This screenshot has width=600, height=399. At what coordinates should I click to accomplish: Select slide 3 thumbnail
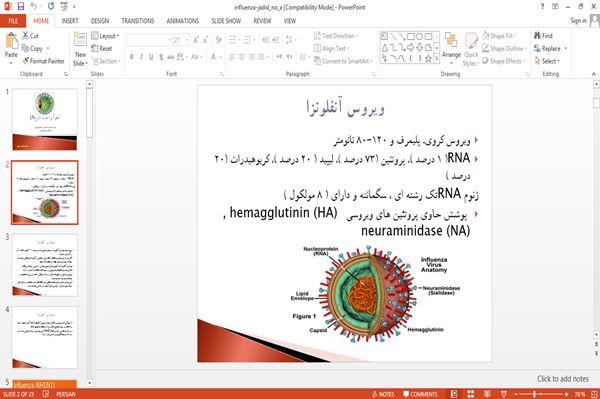[x=45, y=265]
